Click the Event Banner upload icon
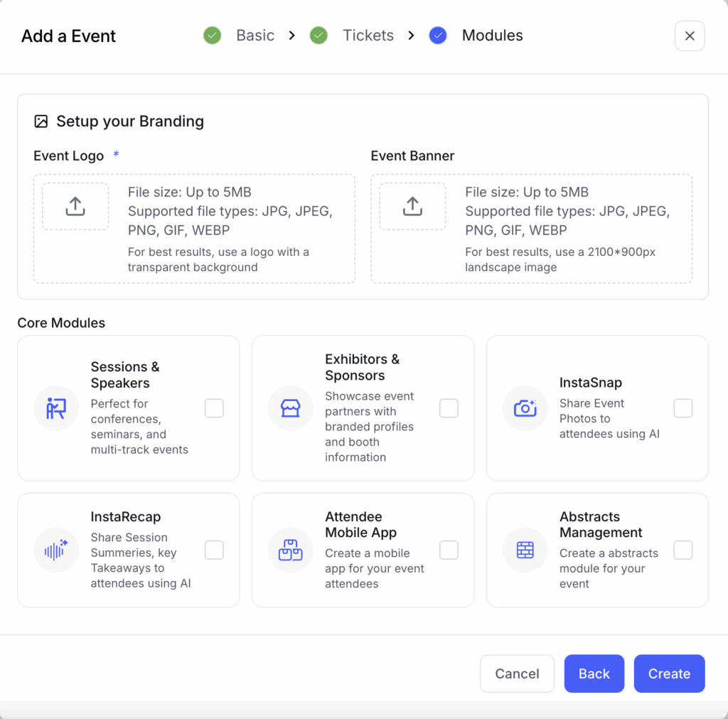This screenshot has width=728, height=719. [x=412, y=206]
